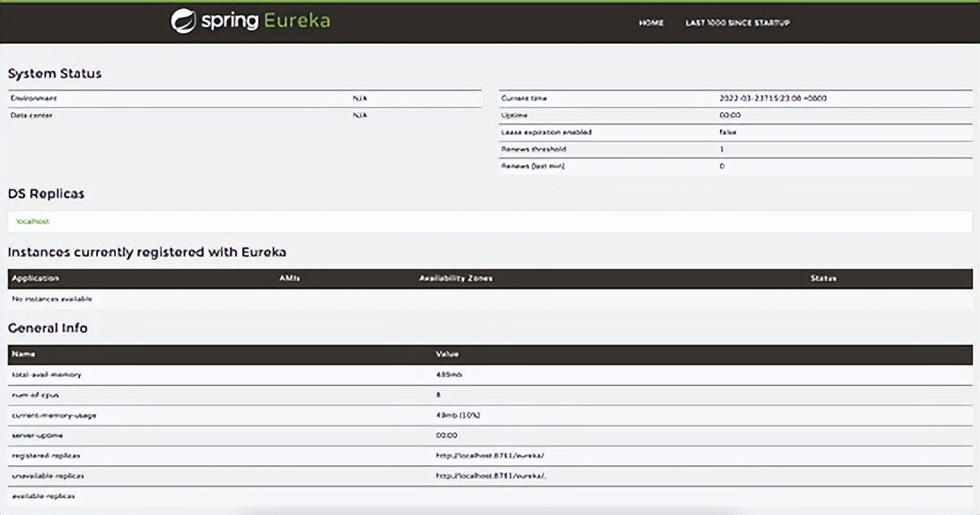Click the Renews threshold label
Screen dimensions: 980x515
[x=534, y=149]
